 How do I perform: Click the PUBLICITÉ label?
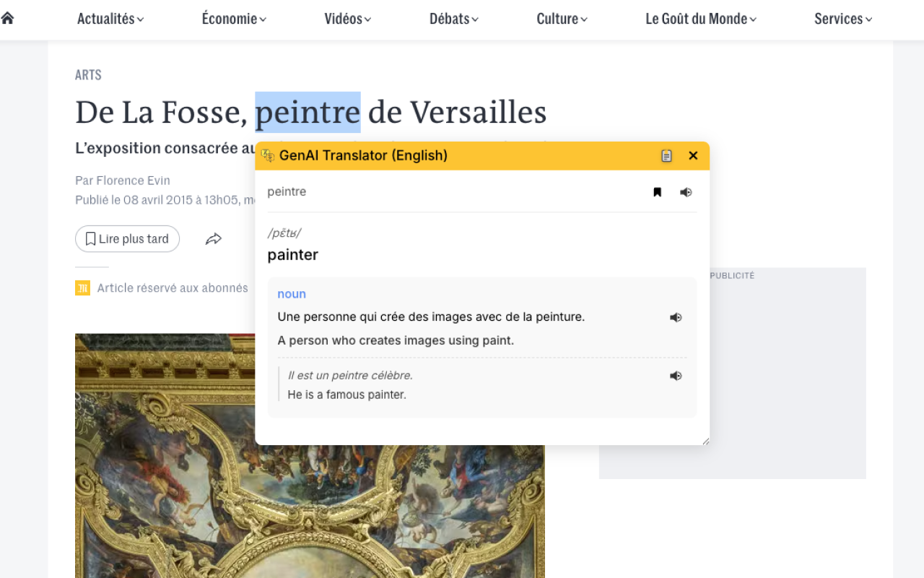click(x=732, y=276)
